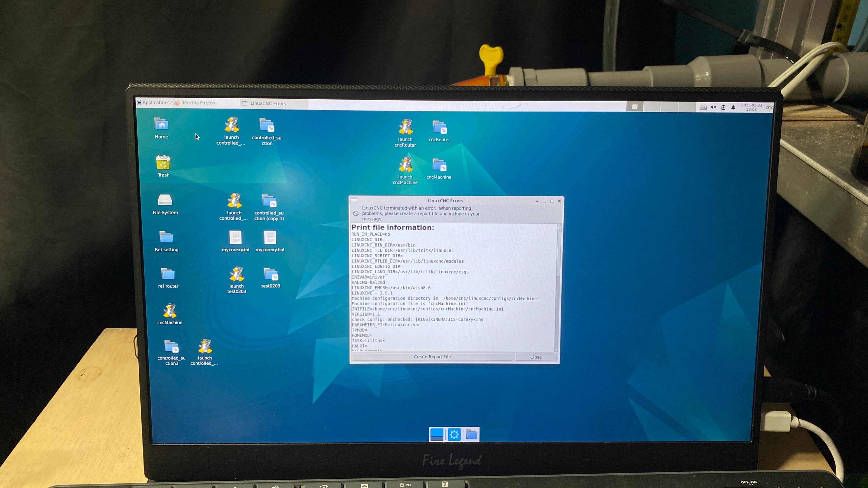Click the line 'LINUXCNC_EMCSH=/usr/bin/wish8.6'
This screenshot has width=868, height=488.
[x=391, y=288]
